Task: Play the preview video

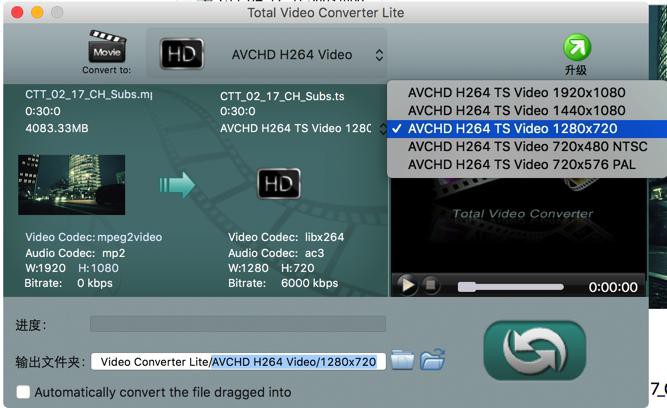Action: (x=406, y=285)
